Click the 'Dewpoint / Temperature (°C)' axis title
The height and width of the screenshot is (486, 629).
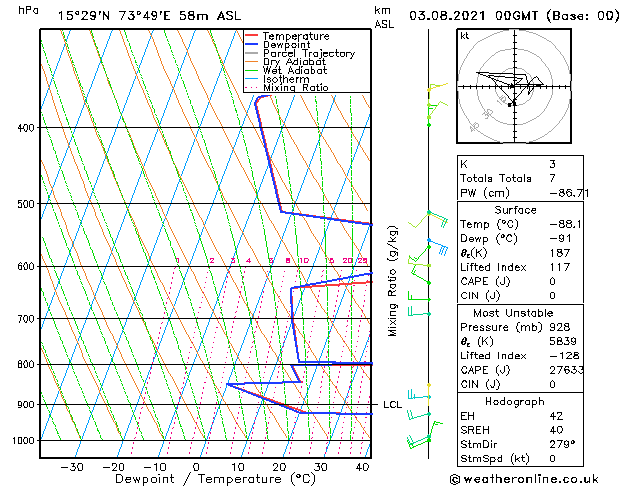215,479
